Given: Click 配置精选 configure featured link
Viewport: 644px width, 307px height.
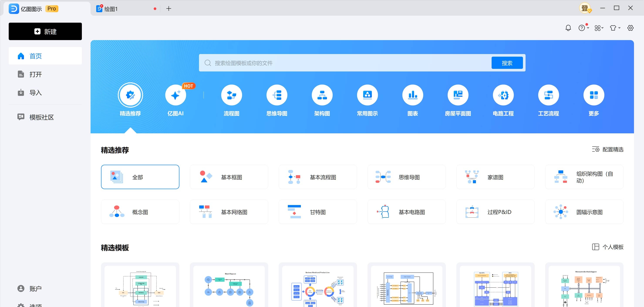Looking at the screenshot, I should click(607, 149).
